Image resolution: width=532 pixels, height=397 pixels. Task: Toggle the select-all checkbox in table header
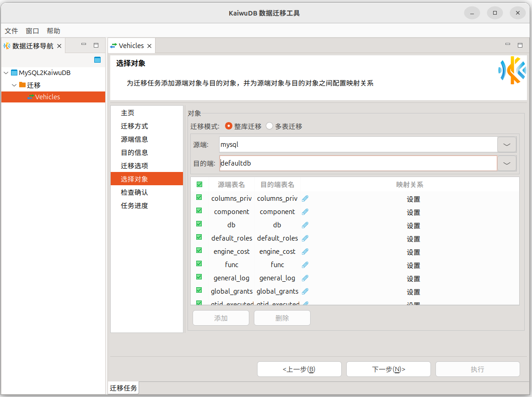[x=199, y=185]
